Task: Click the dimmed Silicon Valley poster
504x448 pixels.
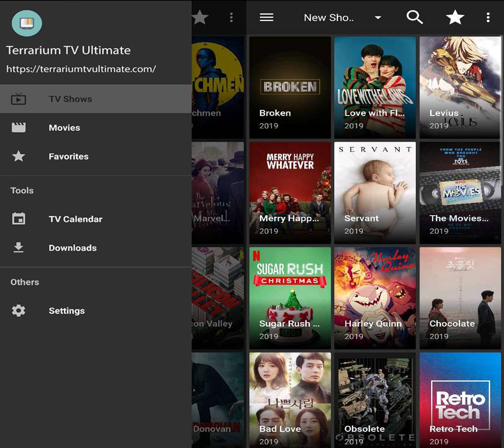Action: (218, 298)
